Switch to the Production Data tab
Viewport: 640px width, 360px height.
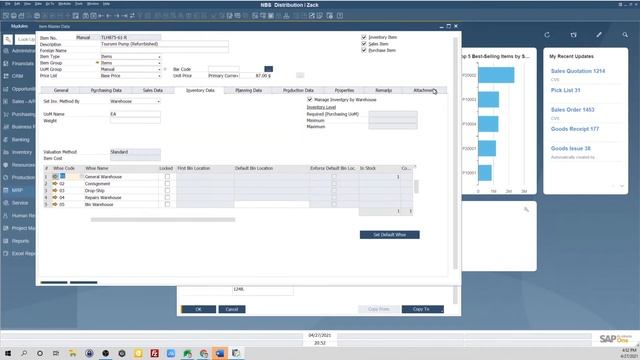tap(298, 90)
